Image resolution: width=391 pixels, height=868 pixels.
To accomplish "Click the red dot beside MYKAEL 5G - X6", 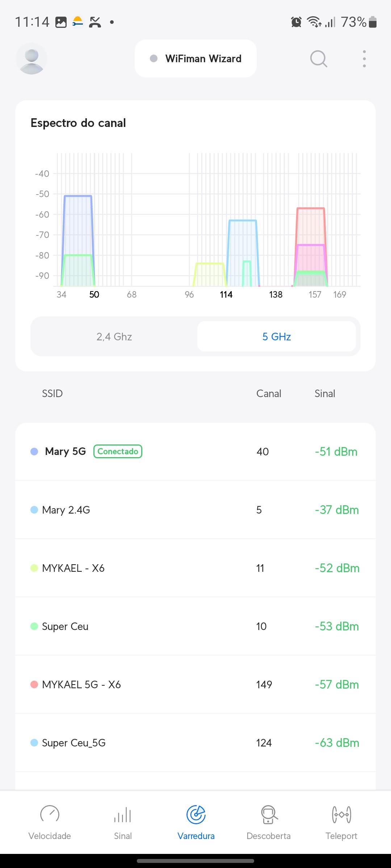I will pos(34,685).
